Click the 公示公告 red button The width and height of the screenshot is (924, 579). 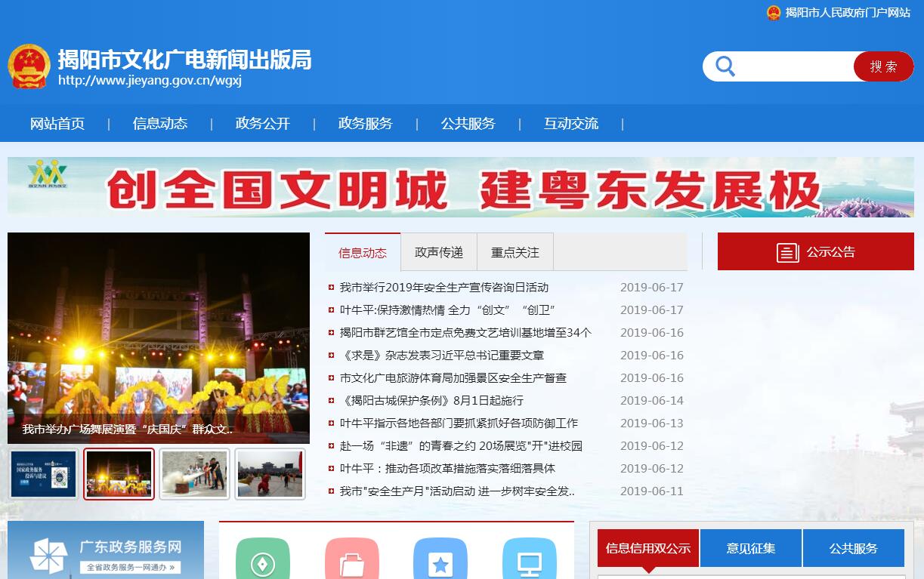click(815, 251)
